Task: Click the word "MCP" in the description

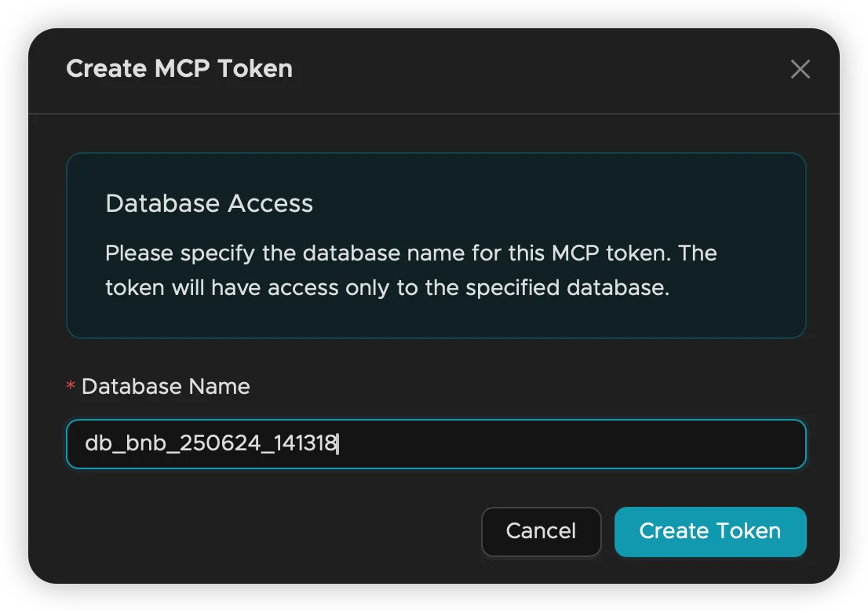Action: pyautogui.click(x=580, y=253)
